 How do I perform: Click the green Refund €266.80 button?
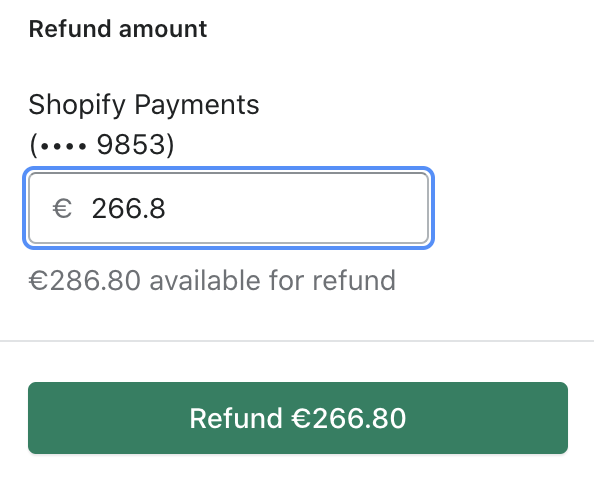tap(298, 418)
